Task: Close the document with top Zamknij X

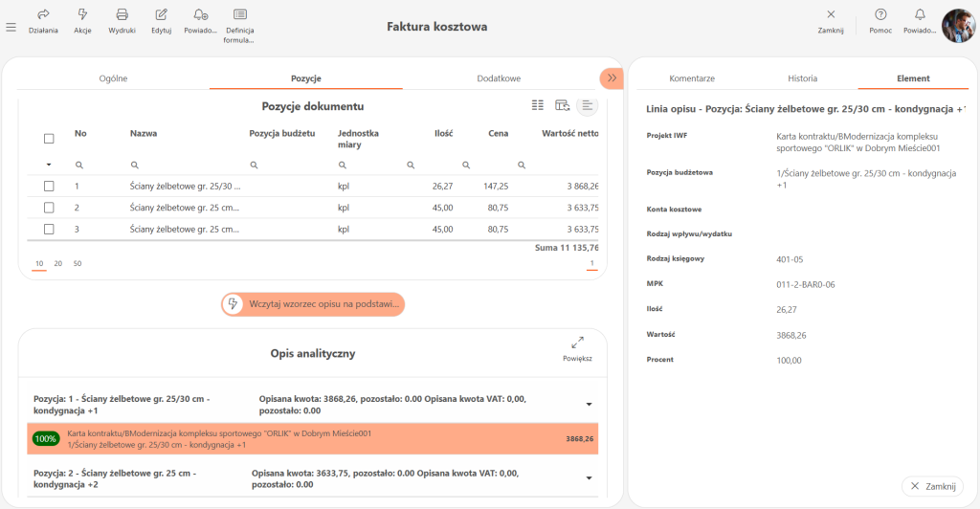Action: point(831,21)
